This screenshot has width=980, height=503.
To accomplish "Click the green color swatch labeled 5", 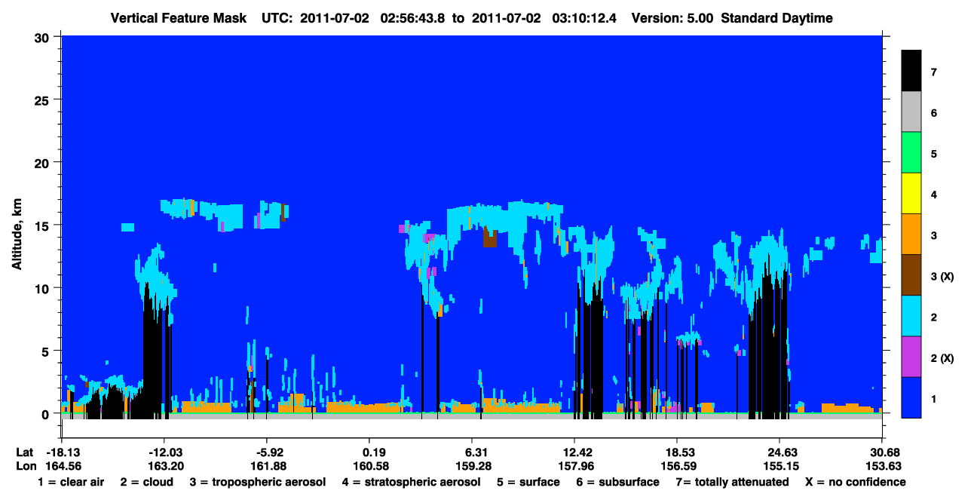I will [911, 153].
